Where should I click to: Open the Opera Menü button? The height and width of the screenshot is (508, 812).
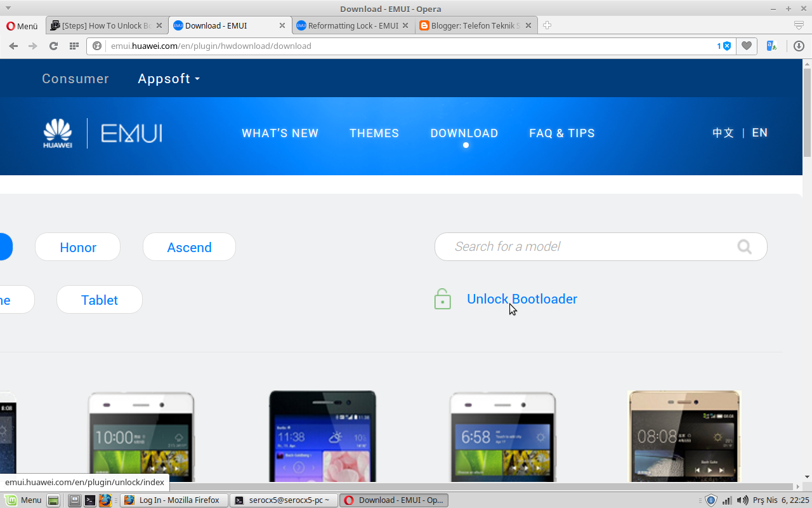(22, 26)
